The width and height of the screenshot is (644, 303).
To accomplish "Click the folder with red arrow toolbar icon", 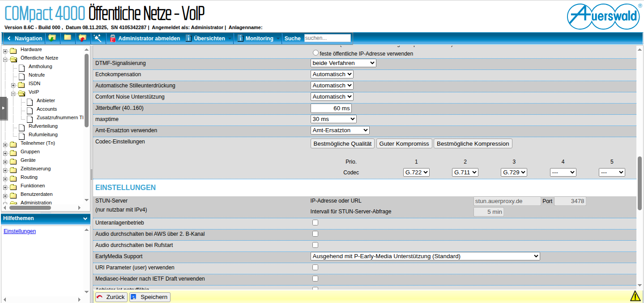I will 82,38.
